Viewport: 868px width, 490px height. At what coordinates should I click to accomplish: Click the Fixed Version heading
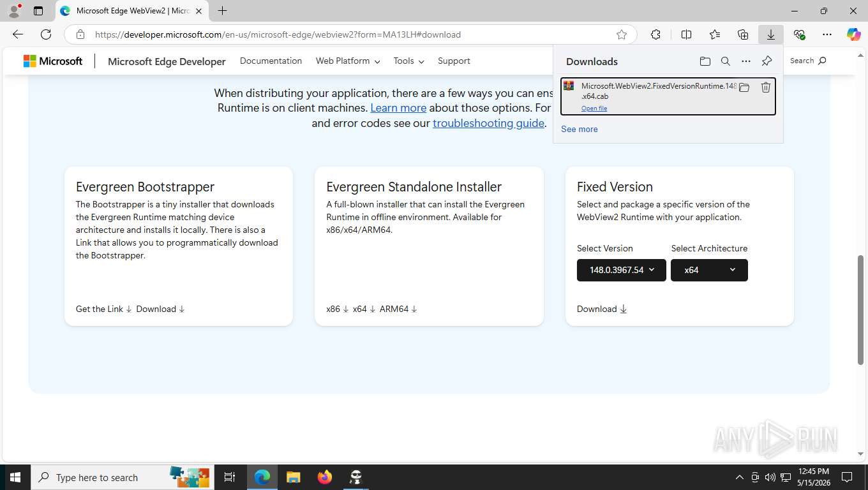pyautogui.click(x=615, y=187)
